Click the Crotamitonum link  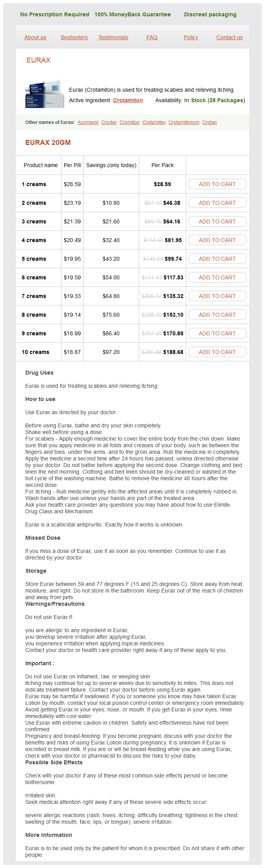184,122
